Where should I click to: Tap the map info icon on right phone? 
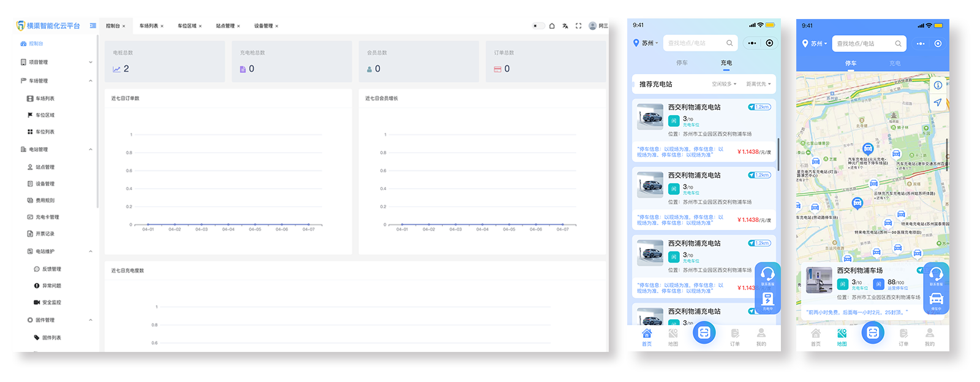[937, 85]
